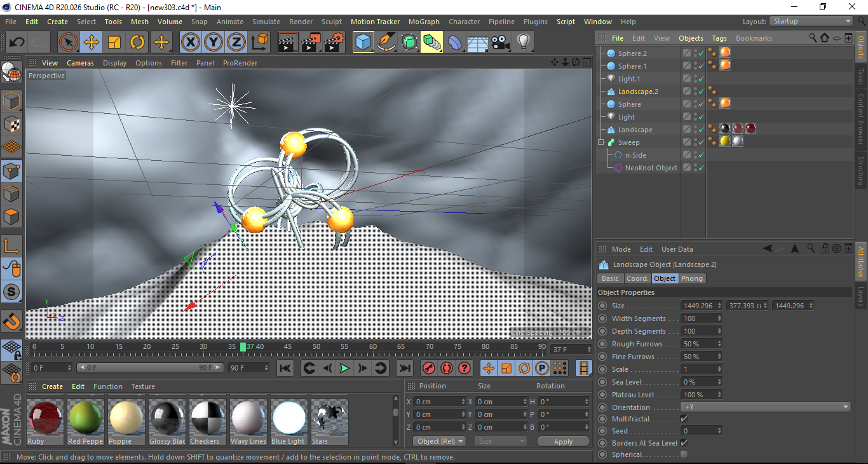This screenshot has width=868, height=464.
Task: Toggle Parameter P key button in timeline
Action: 541,368
